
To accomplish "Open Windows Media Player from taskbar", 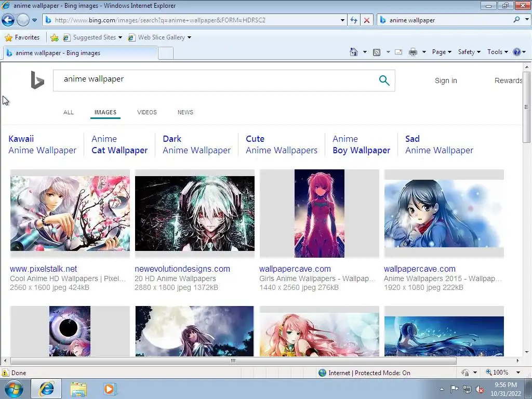I will 109,389.
